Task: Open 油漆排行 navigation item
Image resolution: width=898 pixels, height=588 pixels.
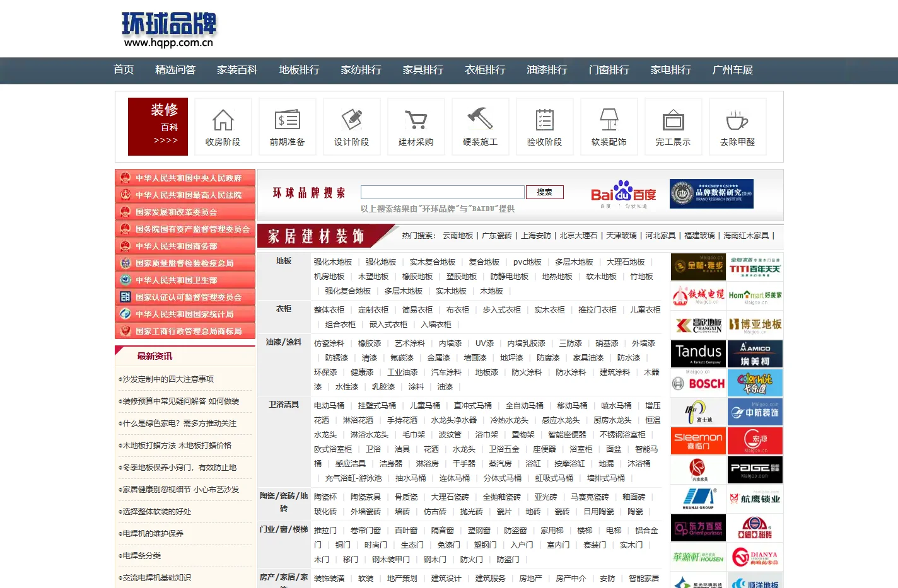Action: click(x=547, y=70)
